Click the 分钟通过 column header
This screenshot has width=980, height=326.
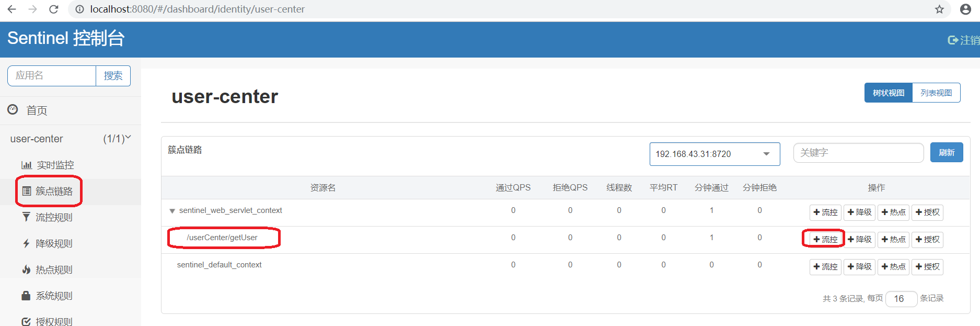711,188
